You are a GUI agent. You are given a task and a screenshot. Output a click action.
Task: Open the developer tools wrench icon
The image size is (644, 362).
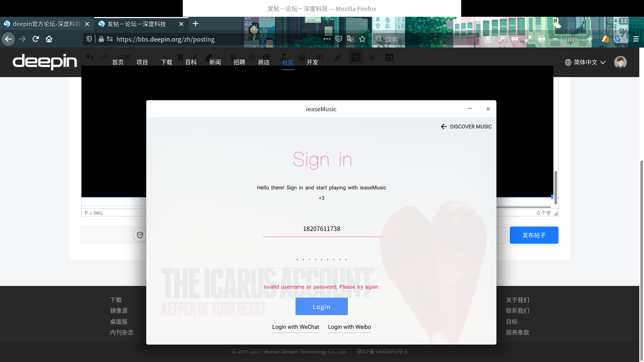(501, 39)
